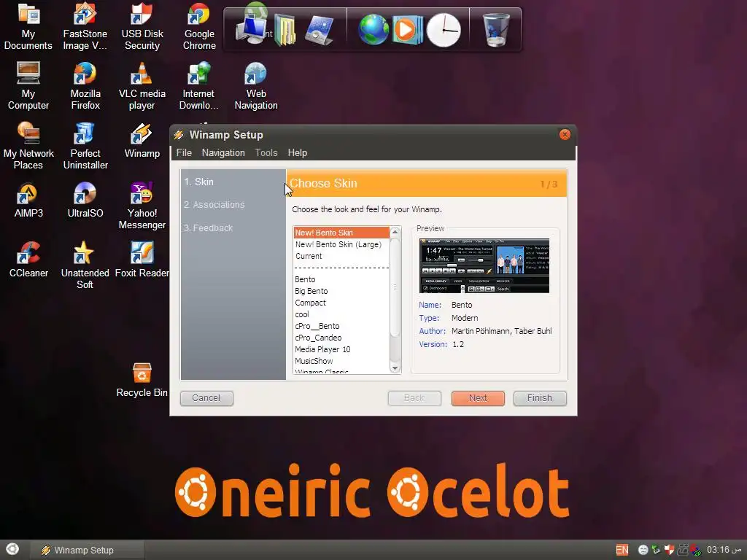Select the cool skin
Image resolution: width=747 pixels, height=560 pixels.
pos(341,314)
